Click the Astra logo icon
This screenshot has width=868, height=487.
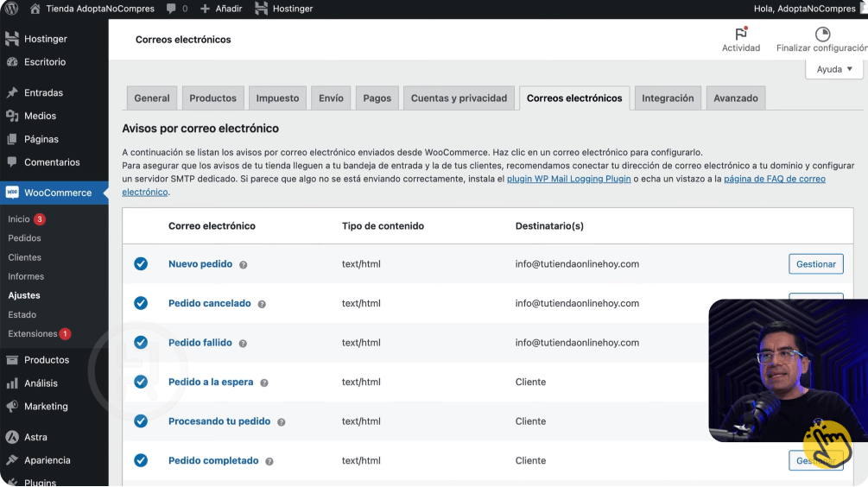coord(12,437)
